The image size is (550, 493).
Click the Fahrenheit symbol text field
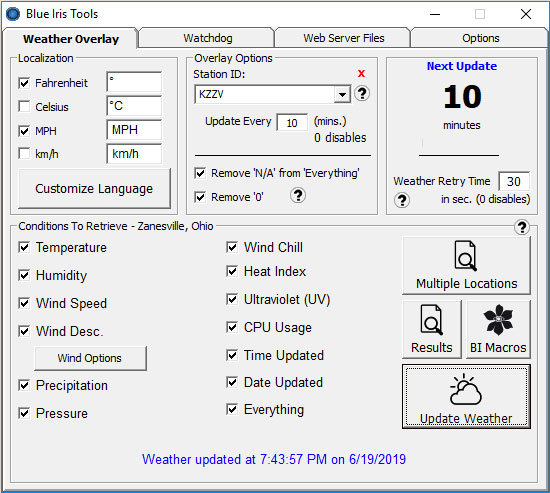134,82
